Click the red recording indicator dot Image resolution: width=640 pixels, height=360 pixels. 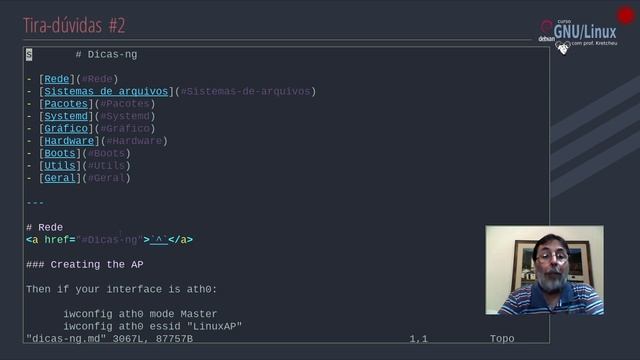(626, 16)
